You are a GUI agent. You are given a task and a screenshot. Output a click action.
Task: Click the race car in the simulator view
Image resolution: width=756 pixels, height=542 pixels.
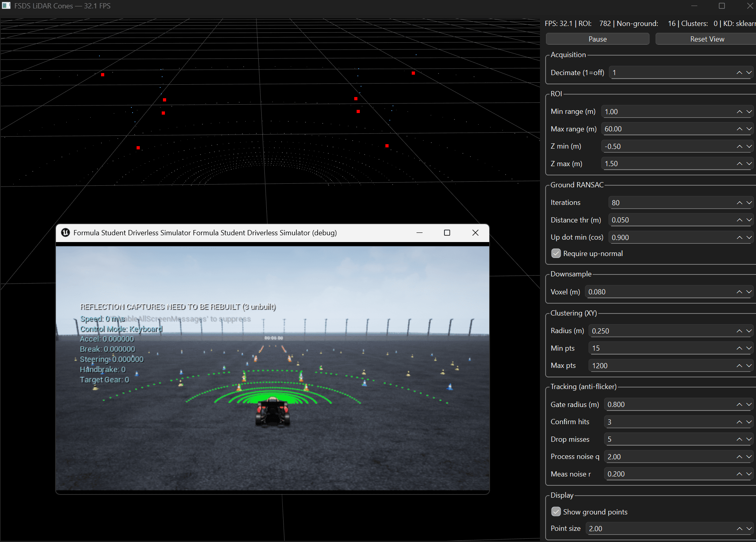point(273,411)
